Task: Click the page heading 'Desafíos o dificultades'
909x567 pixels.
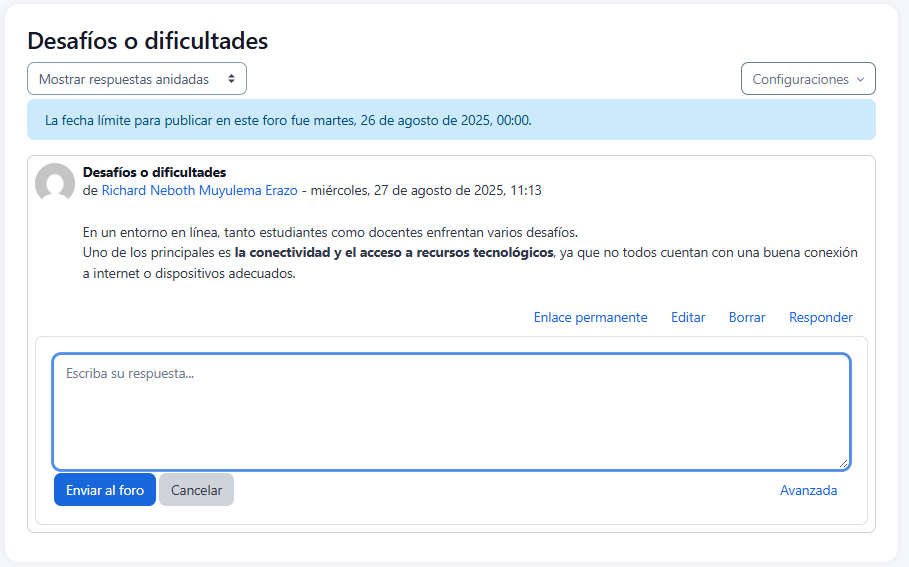Action: [x=147, y=41]
